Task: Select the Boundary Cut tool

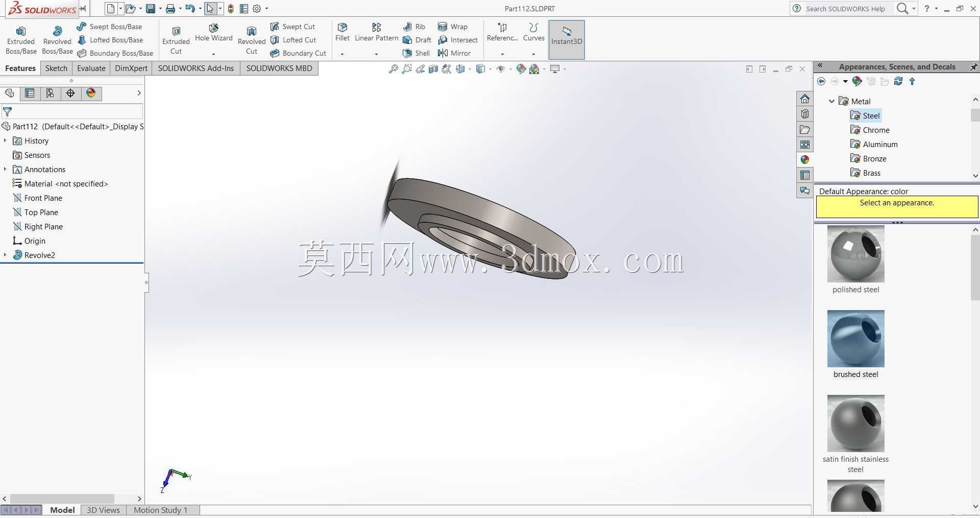Action: [x=298, y=53]
